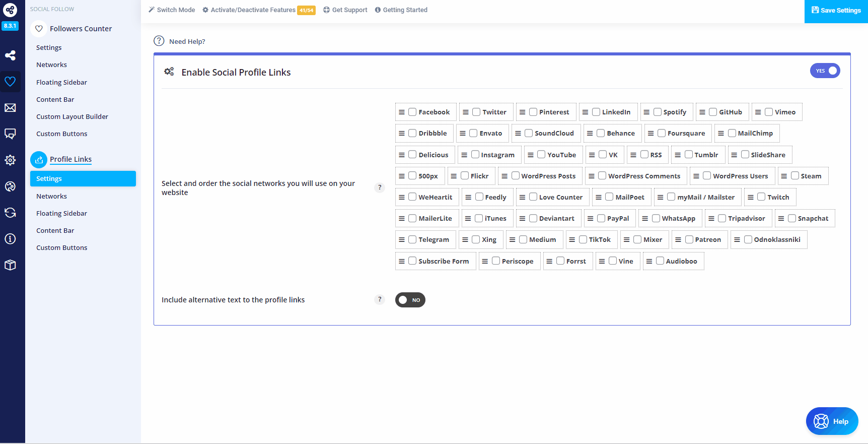Screen dimensions: 868x444
Task: Open the cube extensions icon in left rail
Action: (10, 265)
